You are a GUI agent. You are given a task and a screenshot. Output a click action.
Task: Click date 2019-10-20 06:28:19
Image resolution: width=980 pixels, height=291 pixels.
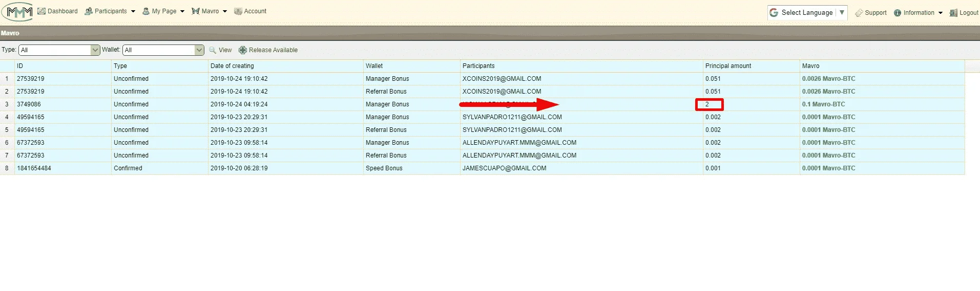tap(239, 168)
